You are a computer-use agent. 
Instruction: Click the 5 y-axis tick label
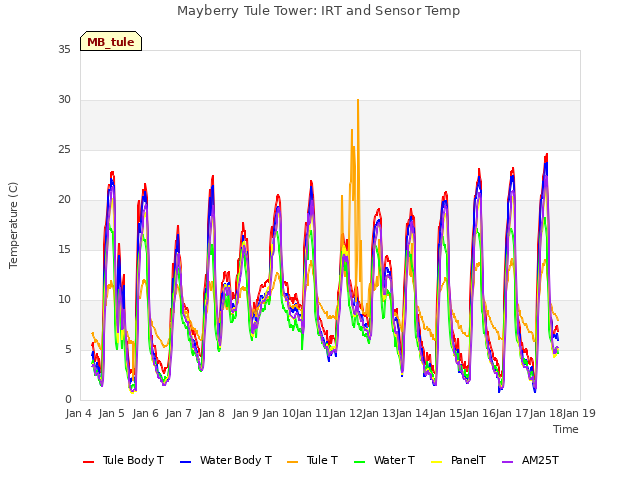(x=68, y=350)
